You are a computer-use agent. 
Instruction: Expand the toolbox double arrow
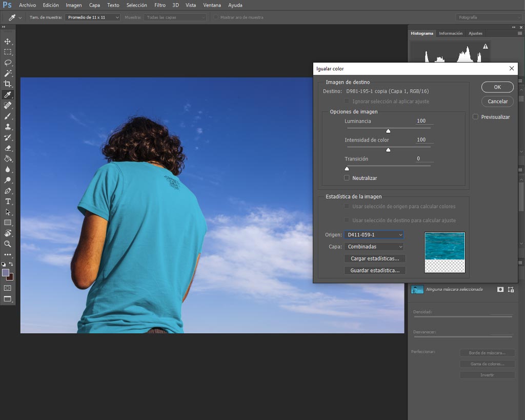(x=4, y=27)
